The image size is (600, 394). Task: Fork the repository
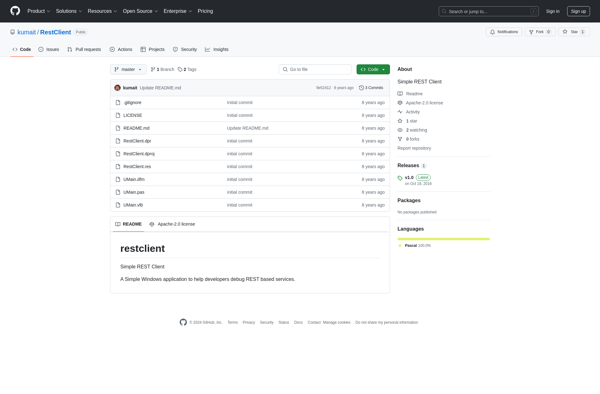coord(540,32)
